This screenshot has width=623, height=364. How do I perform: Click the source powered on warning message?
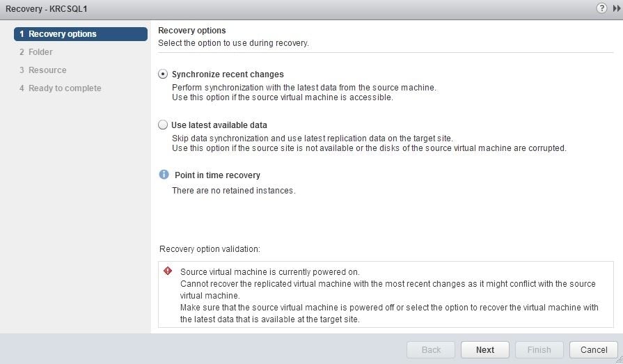(x=269, y=272)
